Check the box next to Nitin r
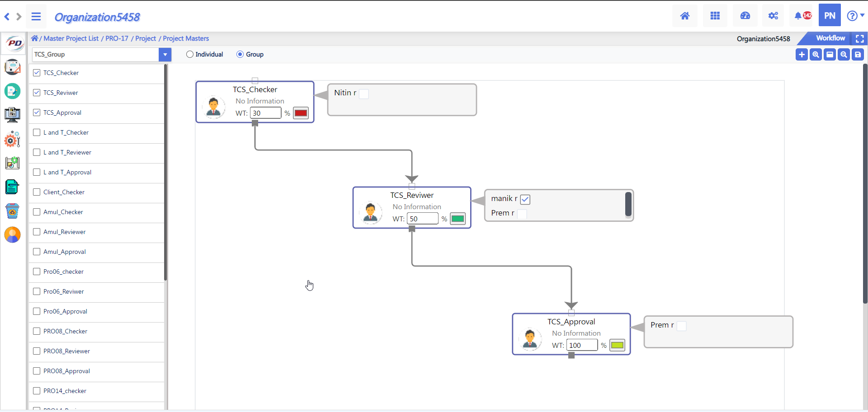The height and width of the screenshot is (412, 868). pyautogui.click(x=364, y=94)
